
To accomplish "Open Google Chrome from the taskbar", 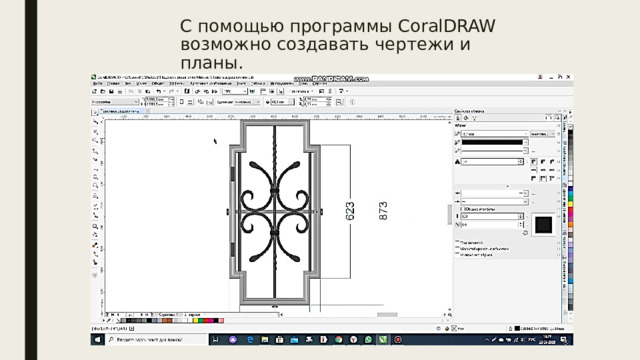I will click(338, 339).
